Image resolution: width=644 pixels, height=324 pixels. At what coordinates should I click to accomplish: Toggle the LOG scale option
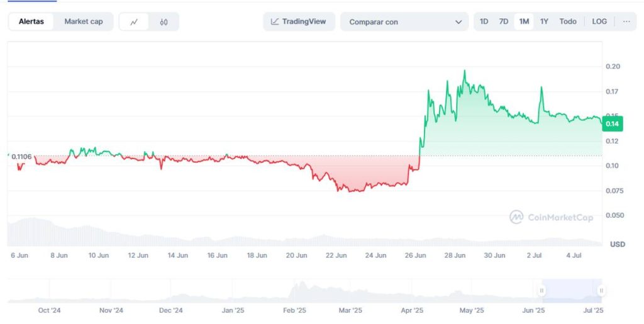pyautogui.click(x=599, y=21)
